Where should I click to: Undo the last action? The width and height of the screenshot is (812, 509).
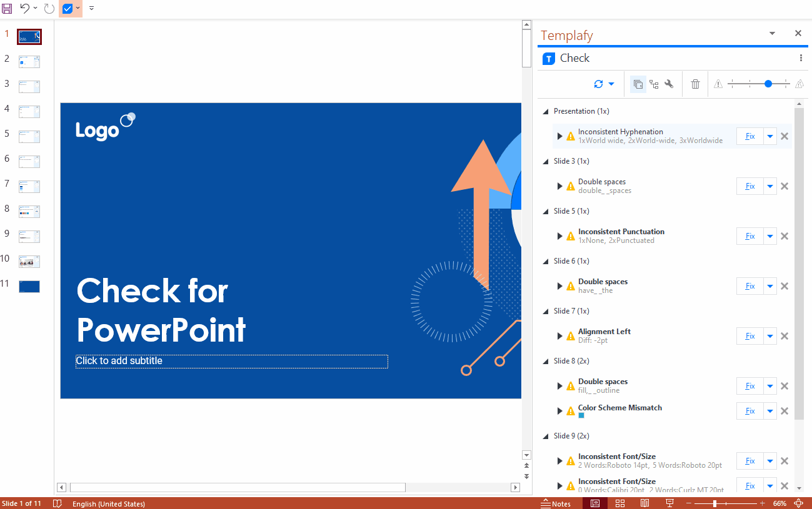tap(24, 9)
